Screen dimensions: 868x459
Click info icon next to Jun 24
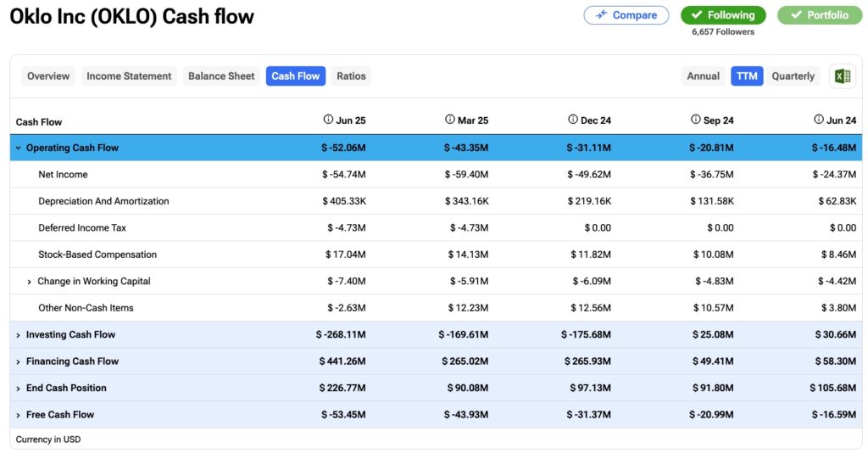[x=819, y=120]
